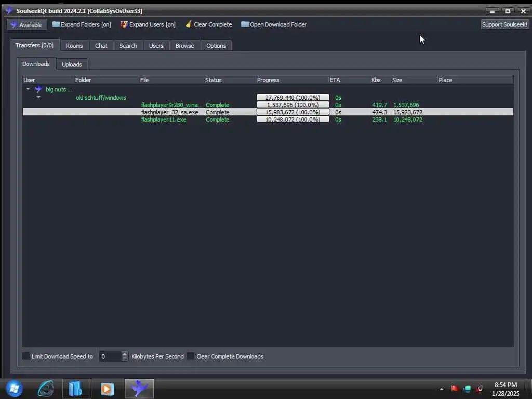Viewport: 532px width, 399px height.
Task: Open the Users tab
Action: (x=156, y=46)
